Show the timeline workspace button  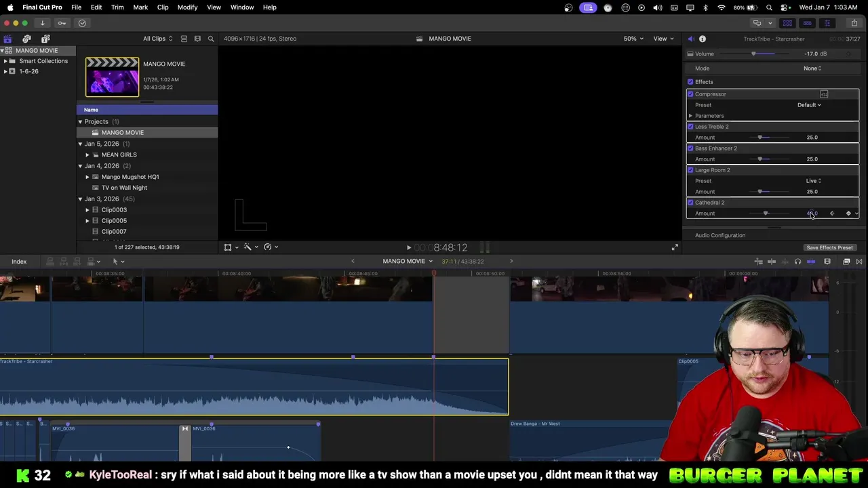click(807, 23)
